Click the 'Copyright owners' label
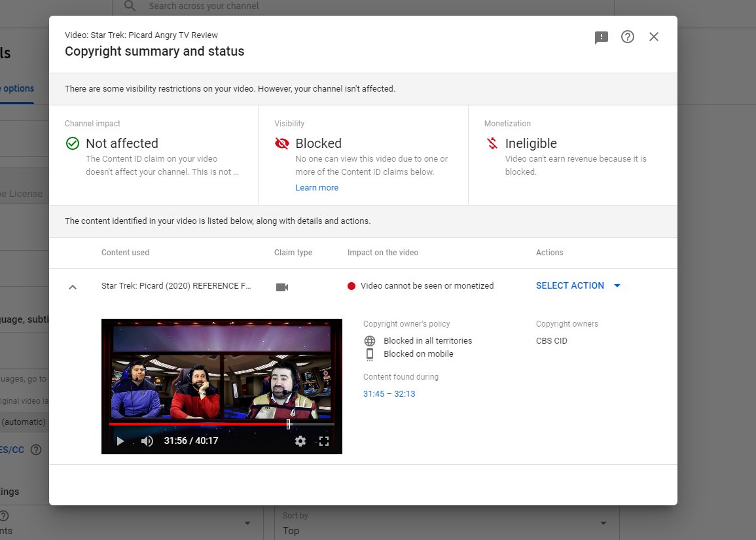 click(567, 324)
